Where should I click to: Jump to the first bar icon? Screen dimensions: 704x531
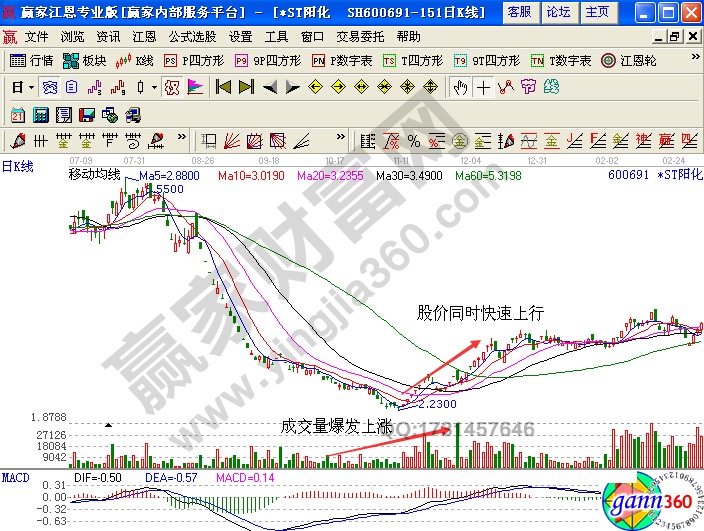[223, 87]
